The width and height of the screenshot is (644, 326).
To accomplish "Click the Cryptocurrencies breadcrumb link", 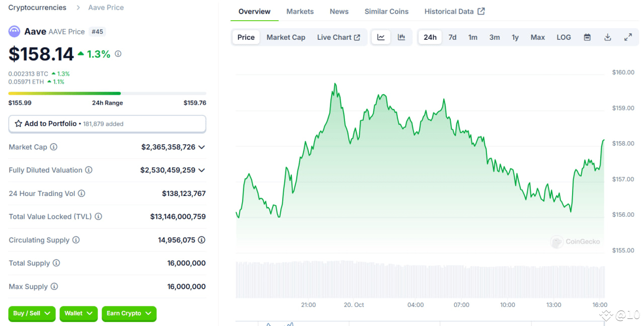I will [37, 7].
